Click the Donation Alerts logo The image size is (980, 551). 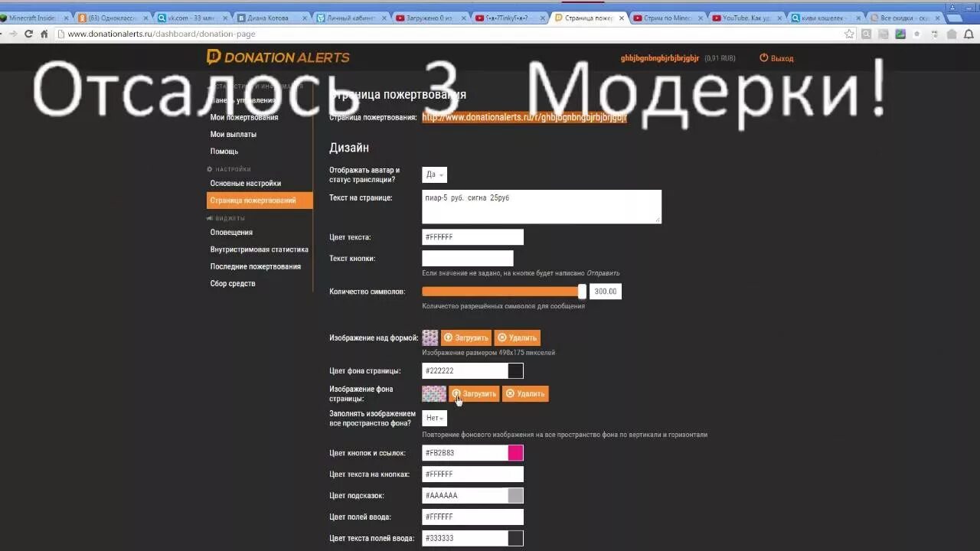(278, 57)
